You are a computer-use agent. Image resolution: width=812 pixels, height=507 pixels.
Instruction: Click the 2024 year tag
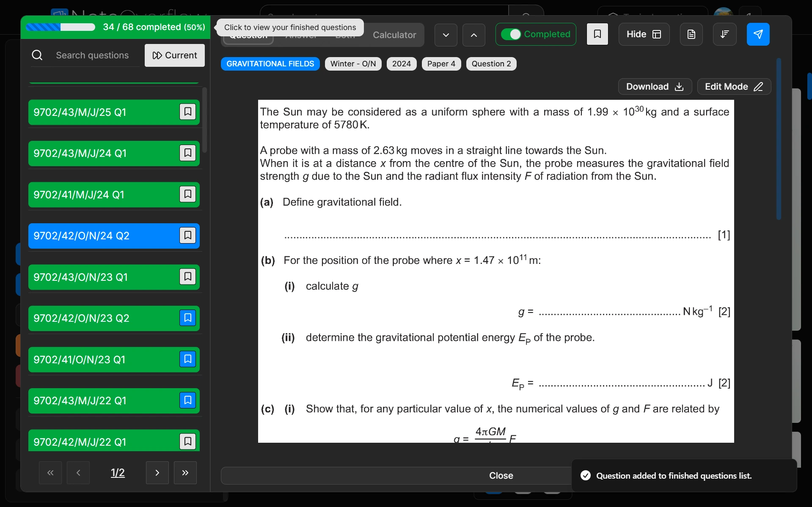pos(401,64)
